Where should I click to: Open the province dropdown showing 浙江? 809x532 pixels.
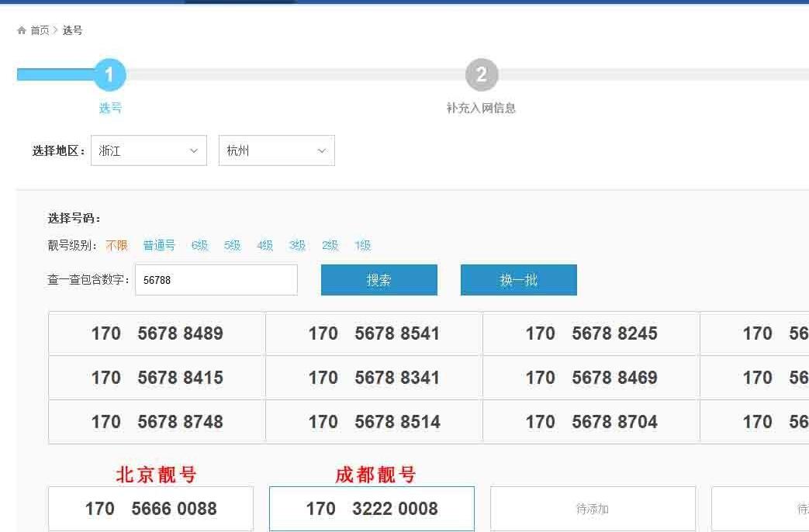click(149, 150)
